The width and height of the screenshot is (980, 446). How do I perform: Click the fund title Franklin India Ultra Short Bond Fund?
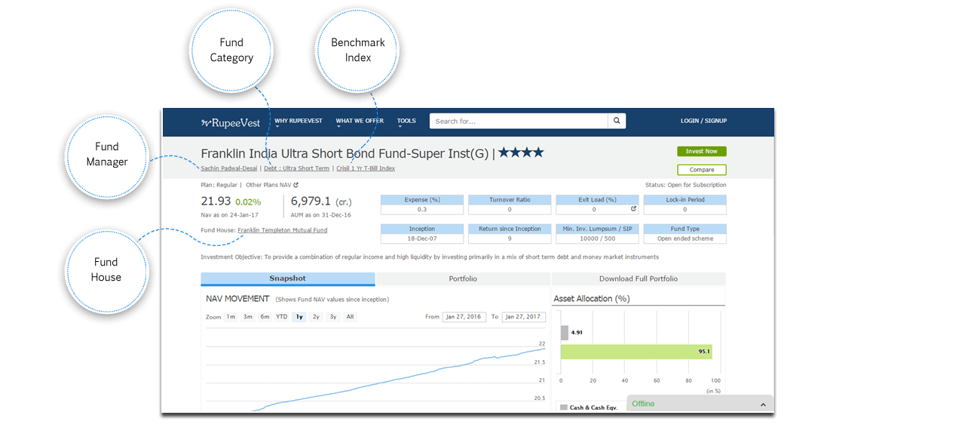pyautogui.click(x=345, y=153)
